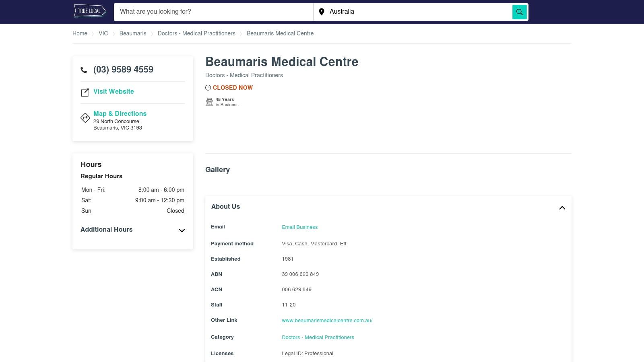This screenshot has width=644, height=362.
Task: Click the Established value 1981
Action: 288,259
